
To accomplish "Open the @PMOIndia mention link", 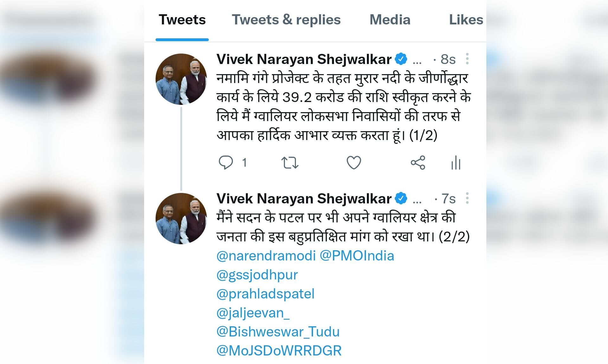I will (x=357, y=256).
